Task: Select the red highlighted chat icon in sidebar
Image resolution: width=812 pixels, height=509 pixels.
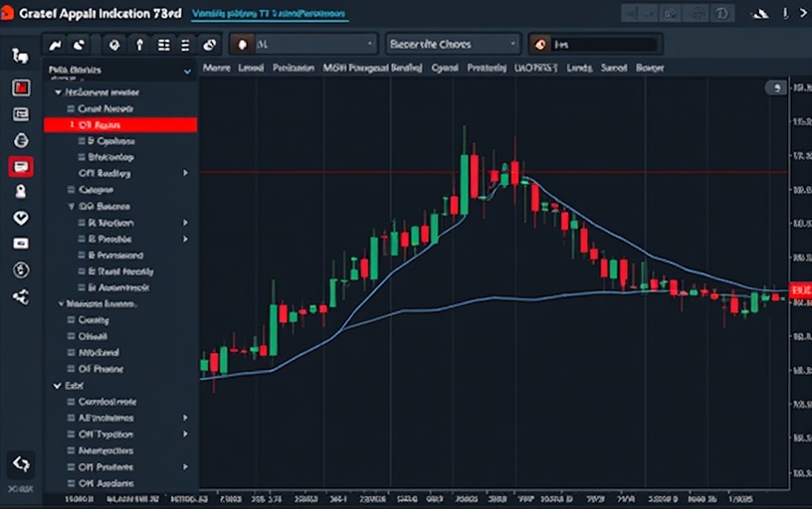Action: (20, 166)
